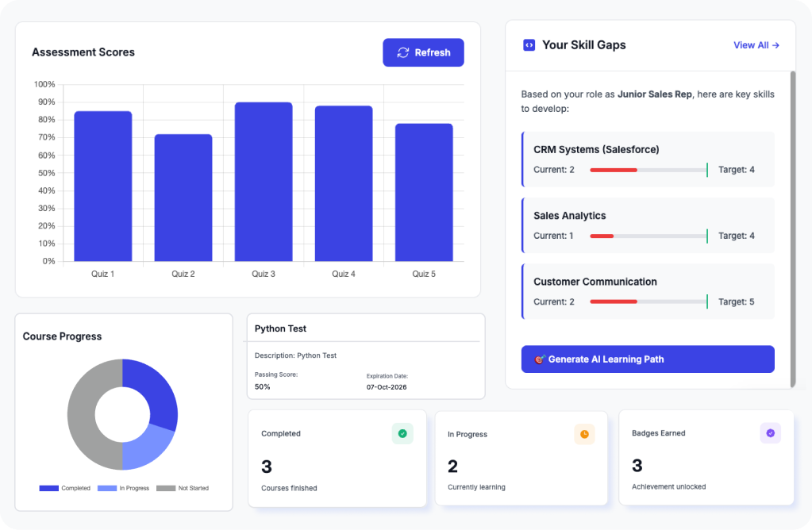Refresh the Assessment Scores chart
The image size is (812, 530).
click(x=423, y=52)
